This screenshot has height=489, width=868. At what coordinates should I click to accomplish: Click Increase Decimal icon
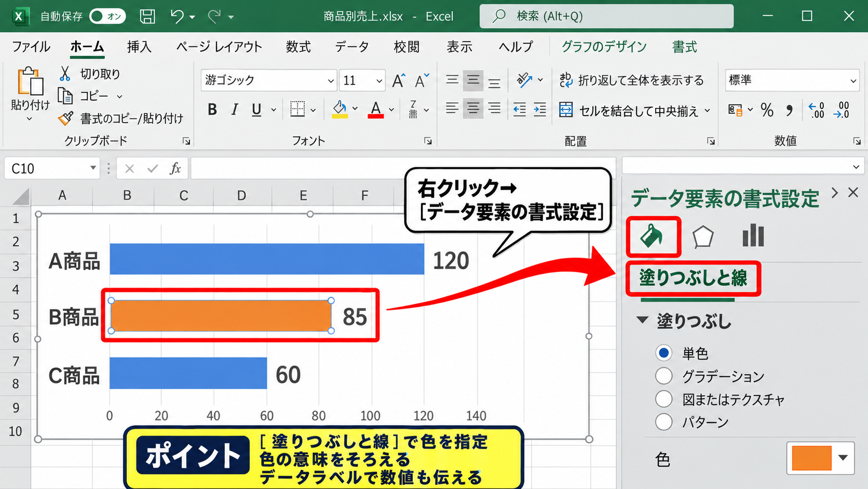click(817, 110)
